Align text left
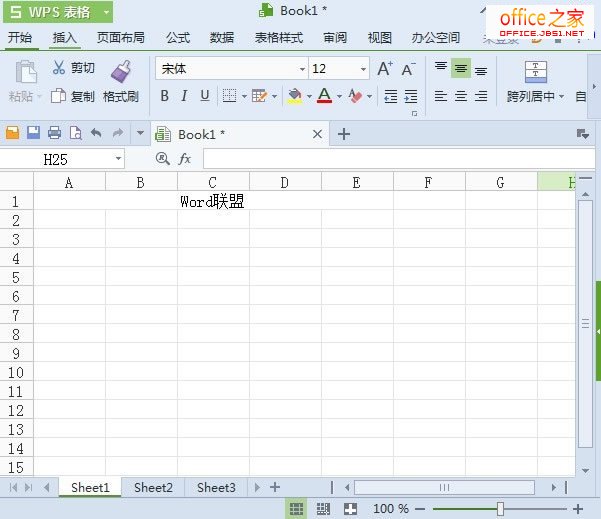The width and height of the screenshot is (601, 519). (x=441, y=96)
